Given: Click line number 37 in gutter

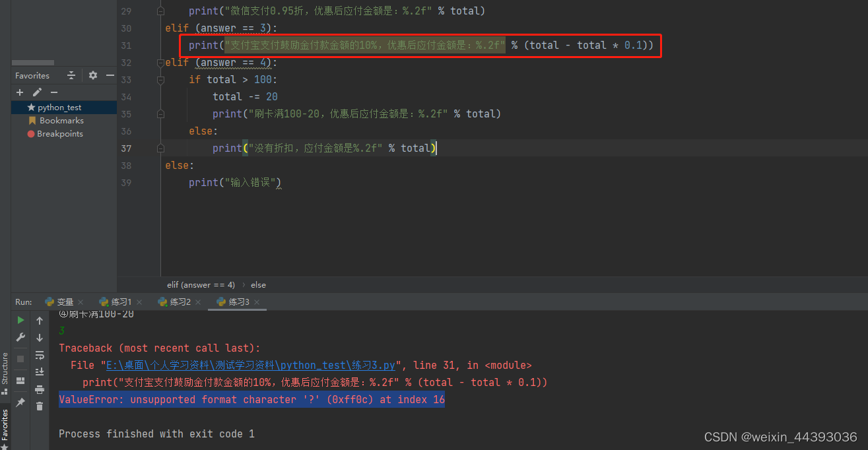Looking at the screenshot, I should pyautogui.click(x=127, y=148).
